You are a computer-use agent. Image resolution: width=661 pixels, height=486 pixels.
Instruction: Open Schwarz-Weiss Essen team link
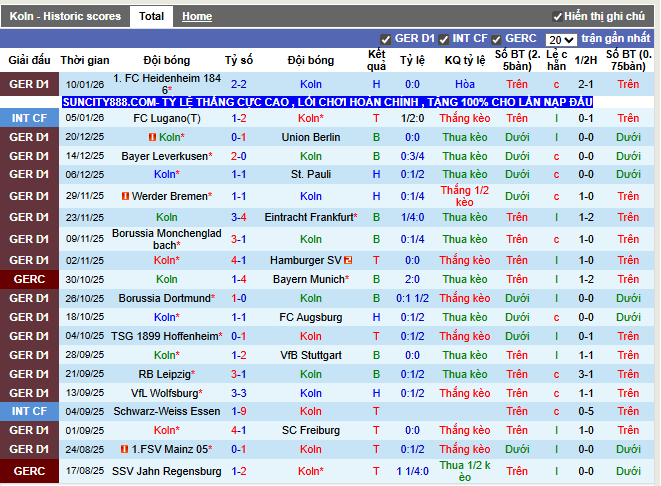point(167,411)
